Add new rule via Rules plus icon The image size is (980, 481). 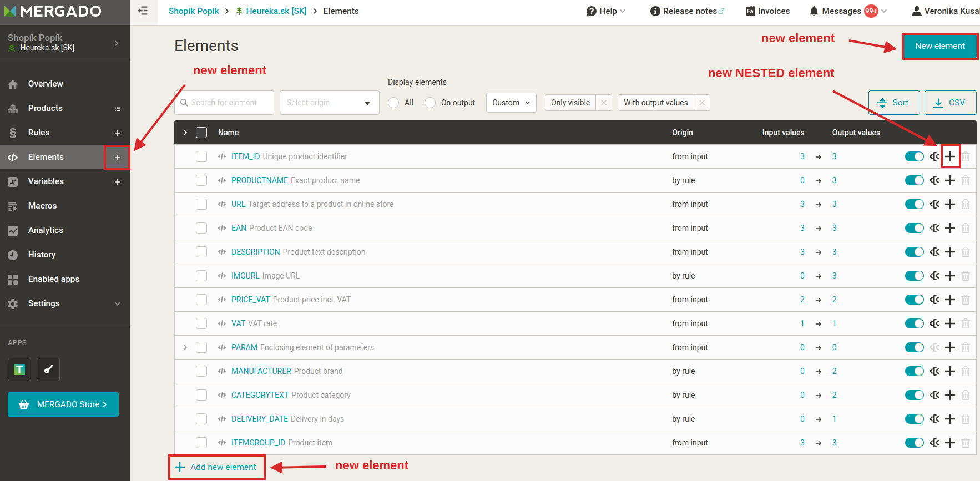[118, 133]
